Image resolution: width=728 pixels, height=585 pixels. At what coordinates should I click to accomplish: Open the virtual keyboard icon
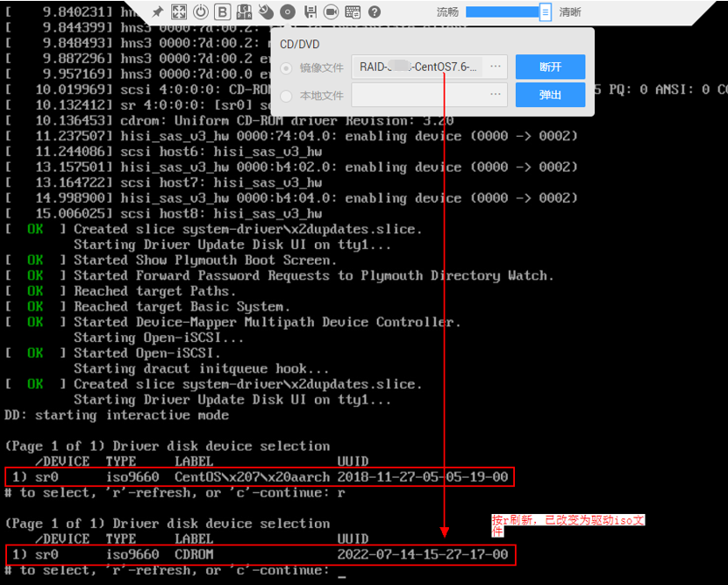pos(353,12)
